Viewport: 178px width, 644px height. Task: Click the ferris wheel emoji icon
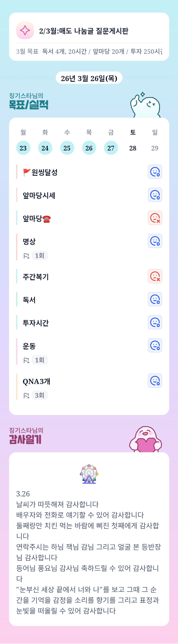click(89, 474)
